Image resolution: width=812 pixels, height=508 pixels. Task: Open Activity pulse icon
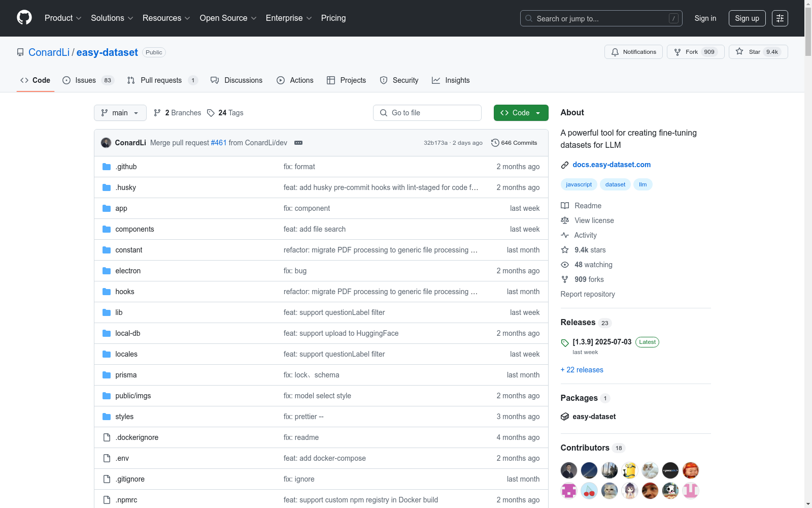[x=565, y=235]
